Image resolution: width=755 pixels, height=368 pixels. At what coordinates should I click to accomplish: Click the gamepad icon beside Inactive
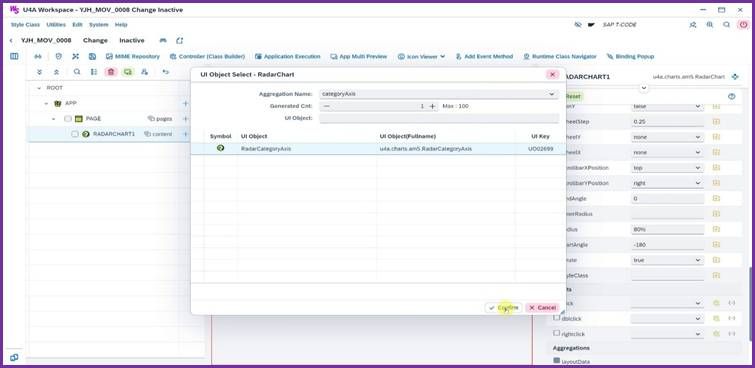click(x=163, y=40)
